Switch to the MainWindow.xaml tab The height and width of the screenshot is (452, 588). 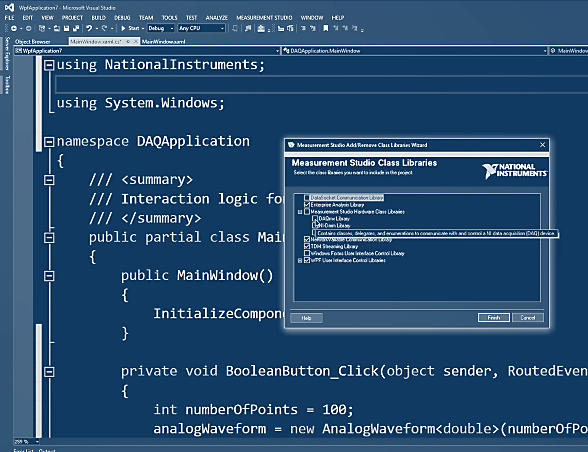point(164,42)
